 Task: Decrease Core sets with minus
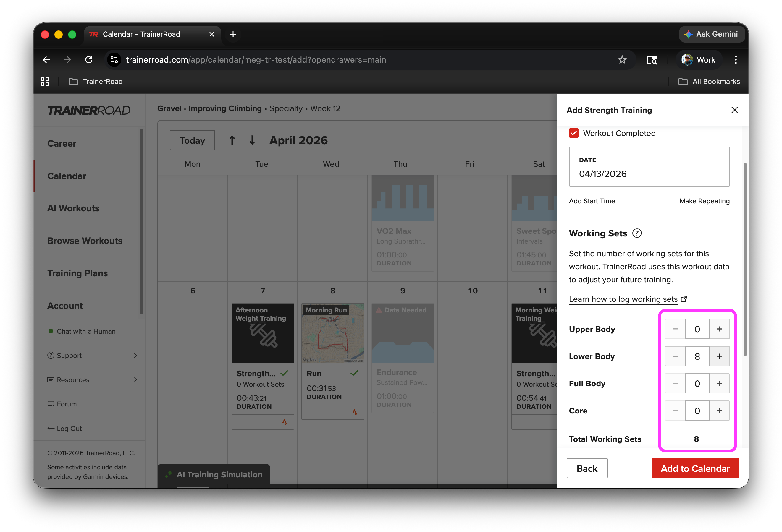(x=675, y=411)
